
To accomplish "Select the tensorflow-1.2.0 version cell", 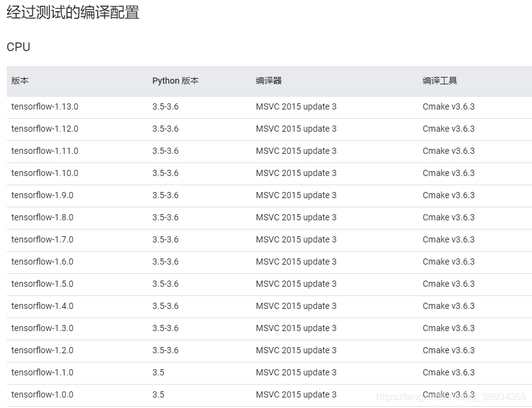I will point(42,350).
